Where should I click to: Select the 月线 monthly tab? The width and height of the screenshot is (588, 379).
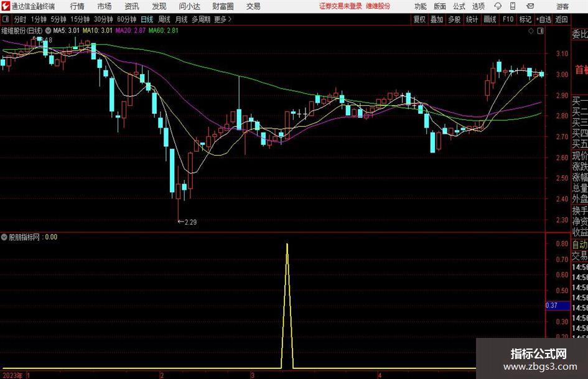tap(181, 19)
